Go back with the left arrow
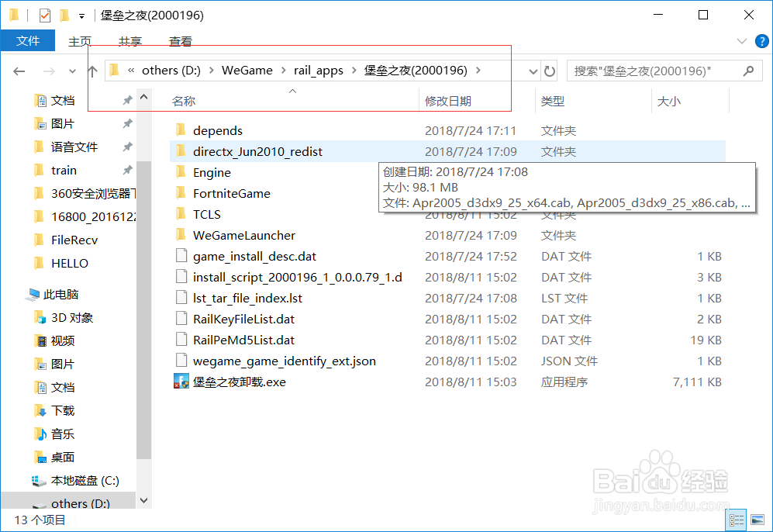773x532 pixels. [19, 71]
